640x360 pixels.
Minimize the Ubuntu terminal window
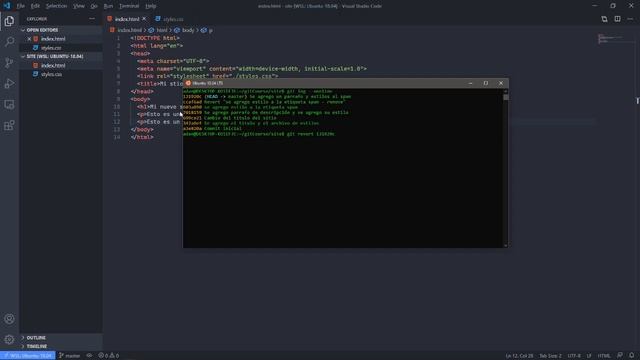[x=471, y=83]
